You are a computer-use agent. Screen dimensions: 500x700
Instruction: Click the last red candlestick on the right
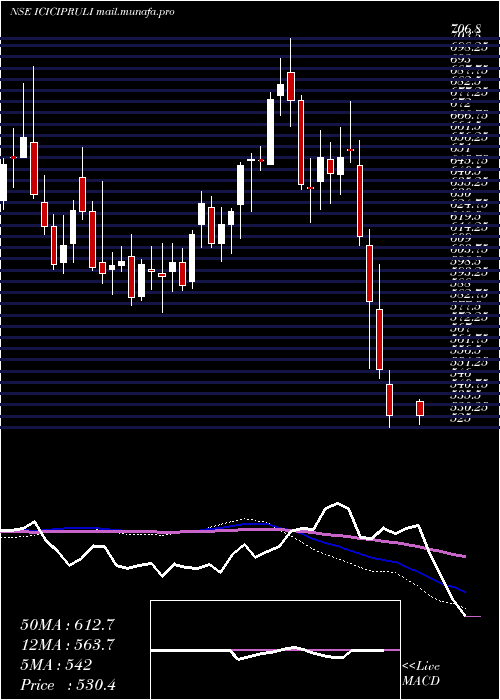420,408
